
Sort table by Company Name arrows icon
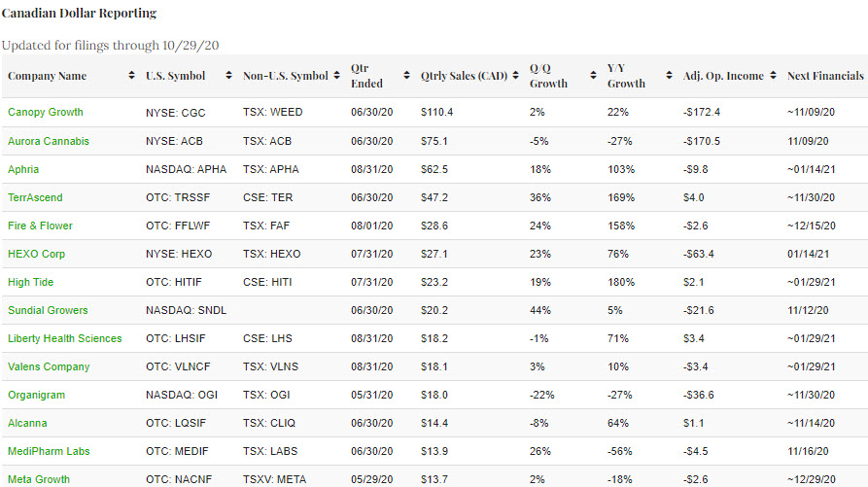(132, 76)
